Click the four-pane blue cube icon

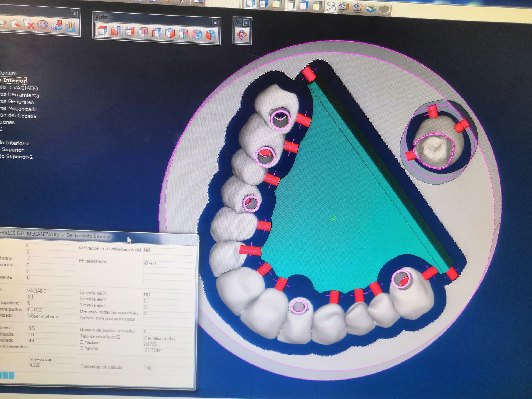(x=304, y=5)
